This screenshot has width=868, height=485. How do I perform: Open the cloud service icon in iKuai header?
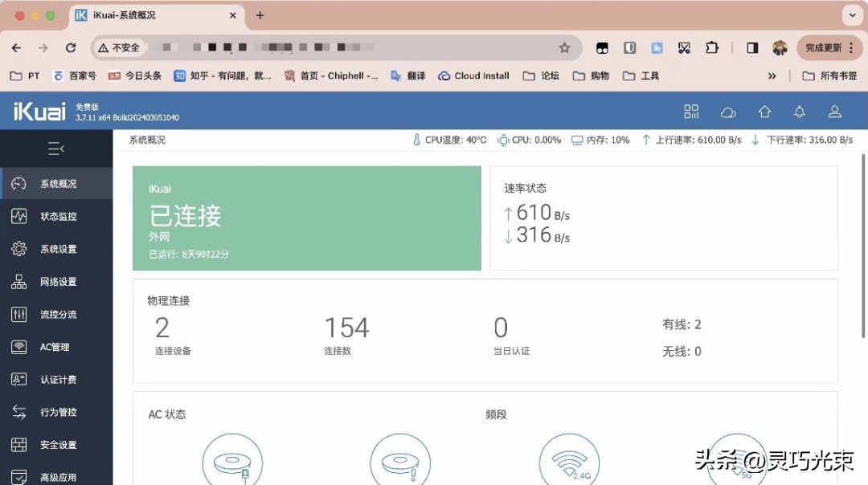click(x=728, y=112)
